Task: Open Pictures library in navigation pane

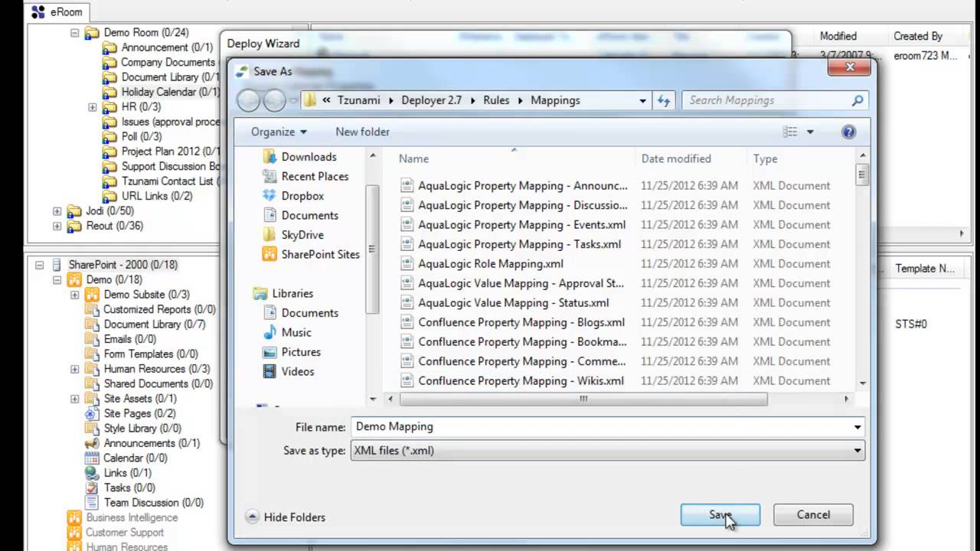Action: click(x=301, y=352)
